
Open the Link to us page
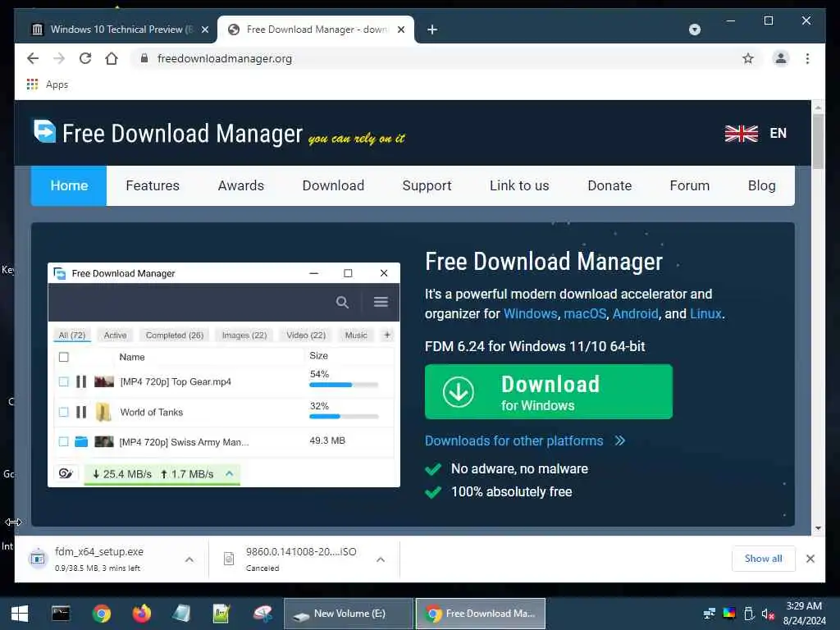pos(519,186)
